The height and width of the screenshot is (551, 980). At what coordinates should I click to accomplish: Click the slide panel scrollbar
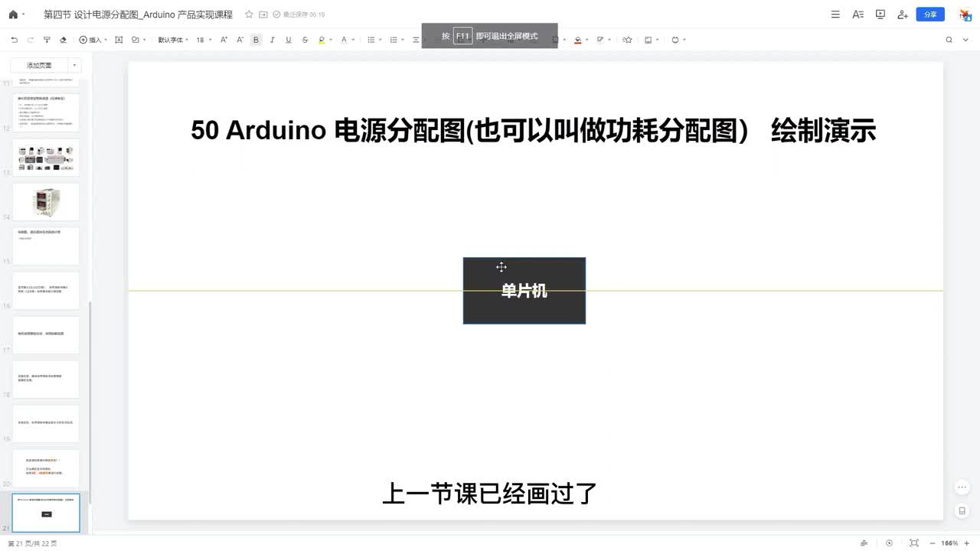(90, 402)
